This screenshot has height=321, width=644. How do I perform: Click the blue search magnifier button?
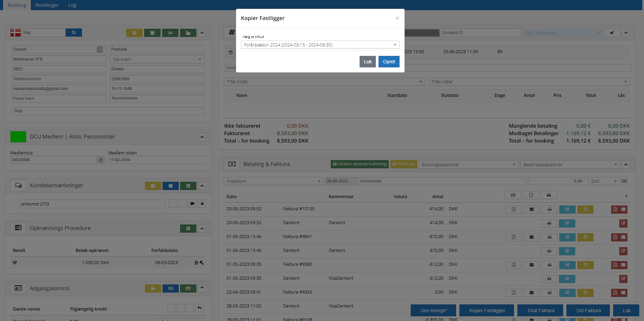click(x=73, y=33)
